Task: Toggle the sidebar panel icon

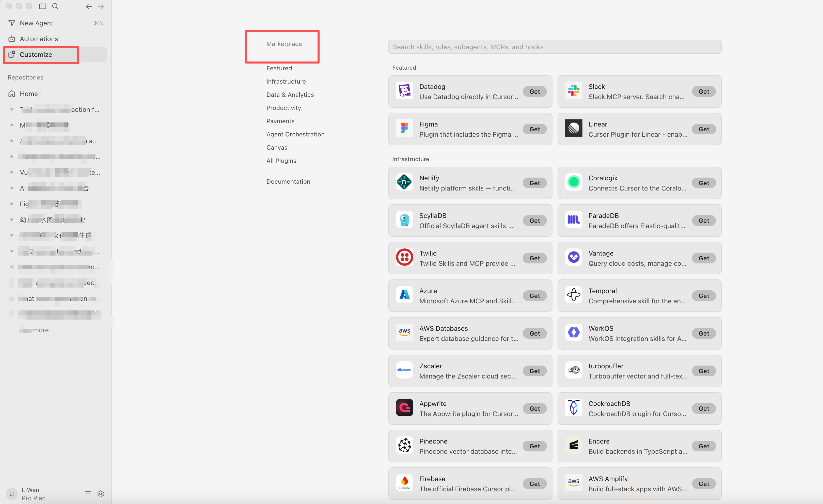Action: pyautogui.click(x=42, y=6)
